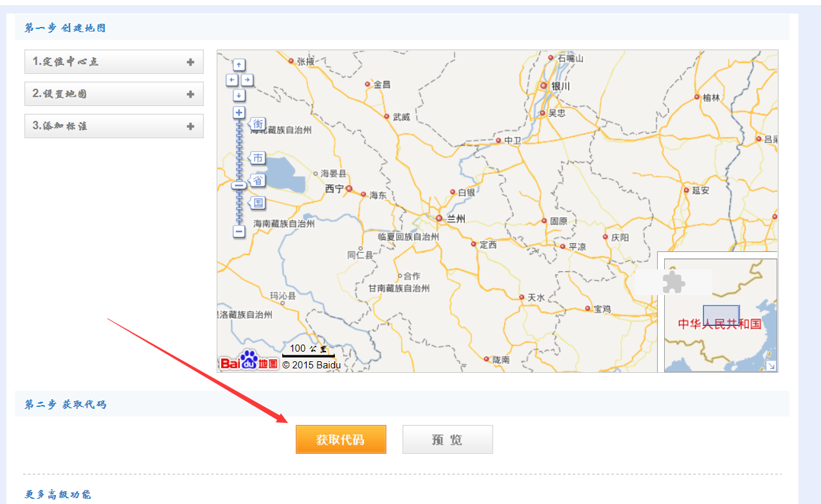Click the 吴忠 city label
This screenshot has height=504, width=821.
[x=557, y=113]
